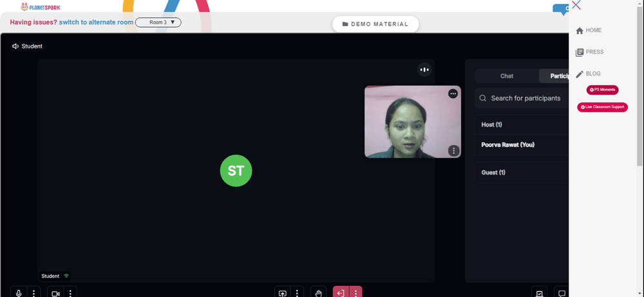Raise hand using the hand icon
The image size is (644, 297).
pos(318,293)
